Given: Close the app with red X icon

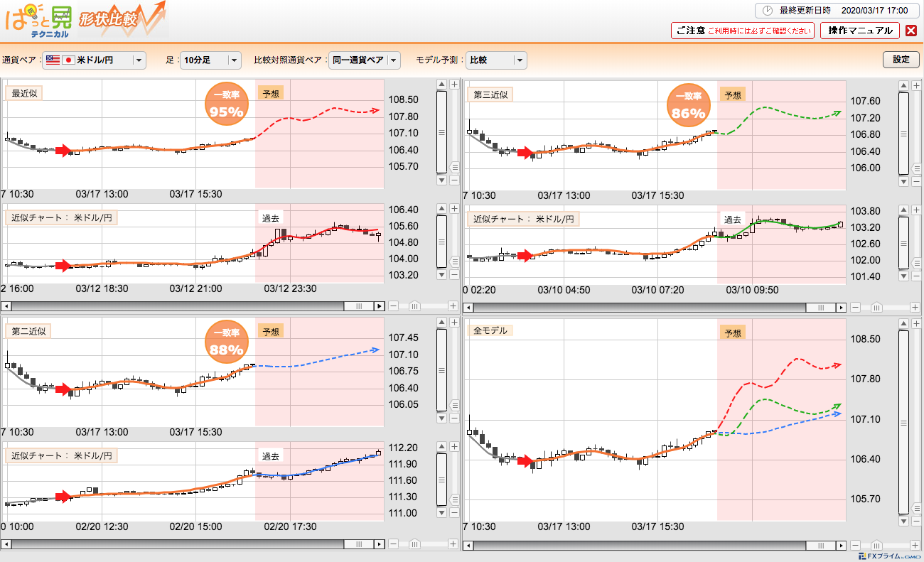Looking at the screenshot, I should pyautogui.click(x=911, y=31).
